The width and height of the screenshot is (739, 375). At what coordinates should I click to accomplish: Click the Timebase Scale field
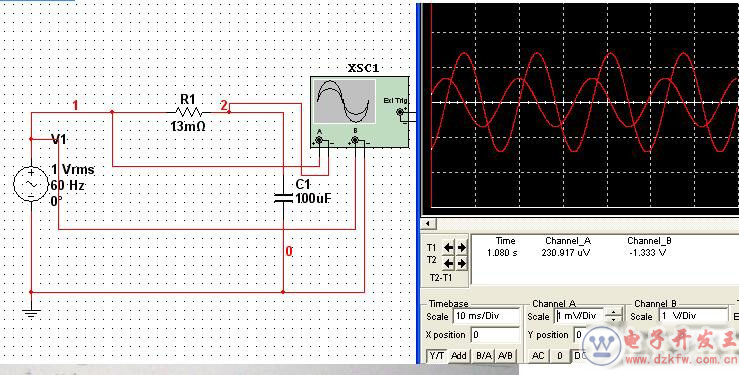point(486,316)
